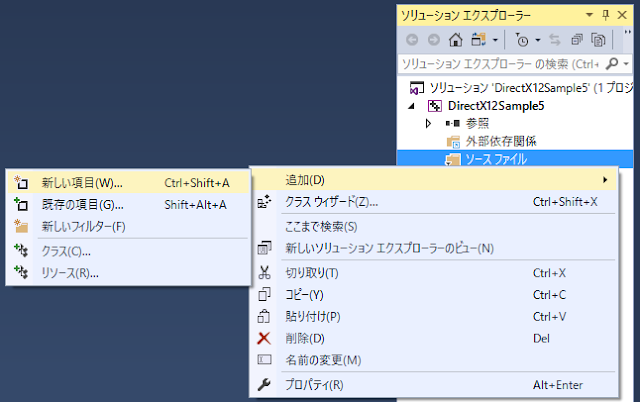Choose 切り取り(T) from context menu
The width and height of the screenshot is (640, 402).
pyautogui.click(x=434, y=273)
